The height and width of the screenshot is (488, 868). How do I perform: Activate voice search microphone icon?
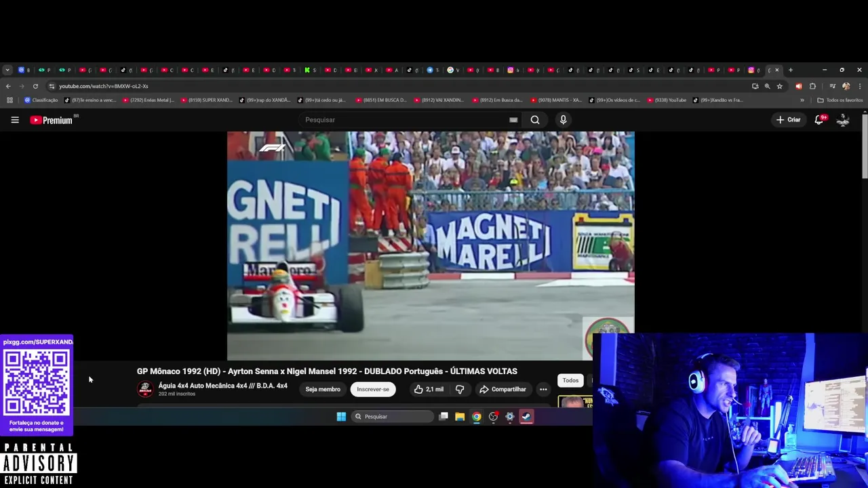point(563,120)
